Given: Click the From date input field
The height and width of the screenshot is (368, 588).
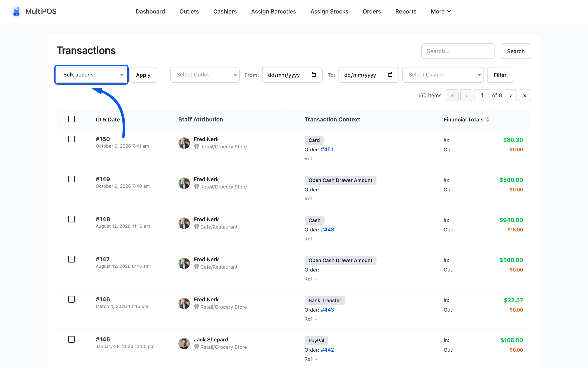Looking at the screenshot, I should point(292,75).
